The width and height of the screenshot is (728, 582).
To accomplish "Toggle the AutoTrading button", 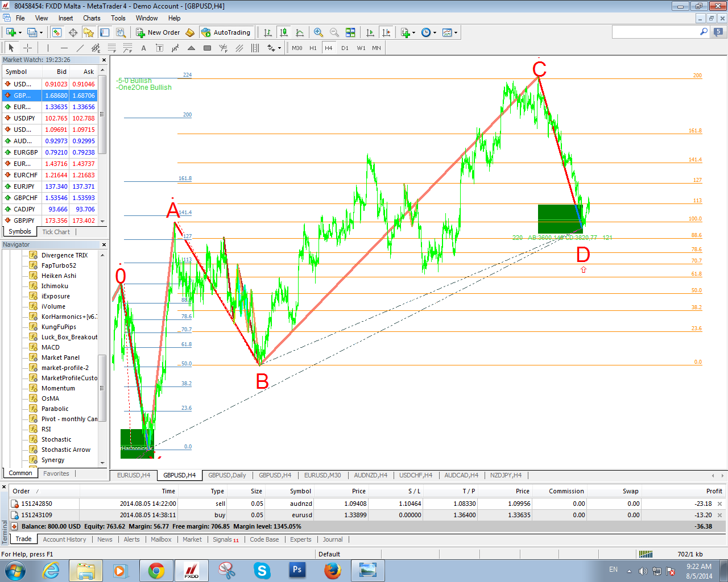I will (x=226, y=32).
